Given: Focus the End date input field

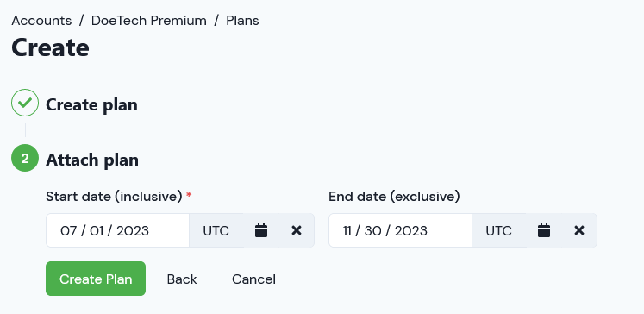Looking at the screenshot, I should (400, 230).
